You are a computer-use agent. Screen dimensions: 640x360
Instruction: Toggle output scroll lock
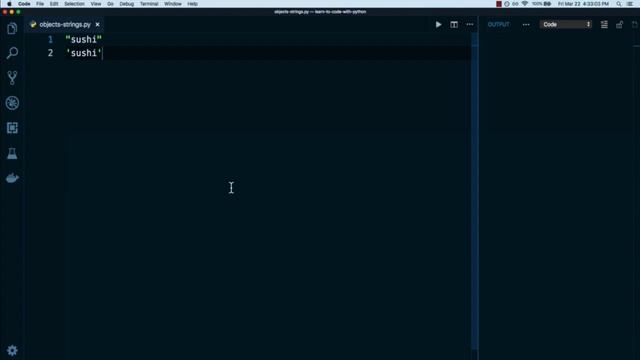[x=620, y=24]
